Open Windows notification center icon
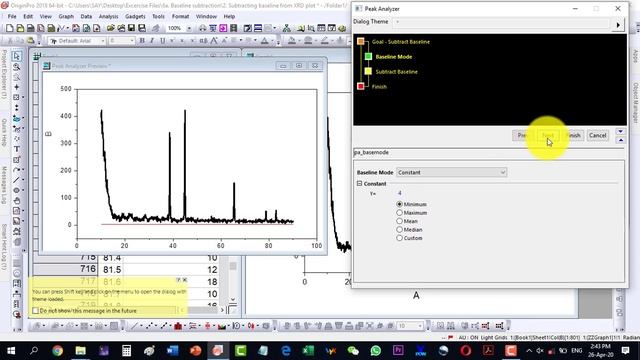Screen dimensions: 640x360 [625, 350]
